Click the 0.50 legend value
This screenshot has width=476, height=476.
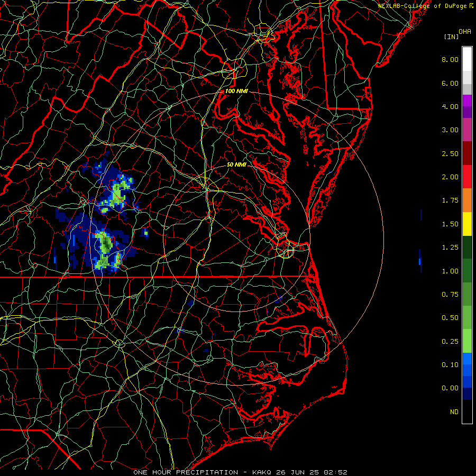[450, 318]
